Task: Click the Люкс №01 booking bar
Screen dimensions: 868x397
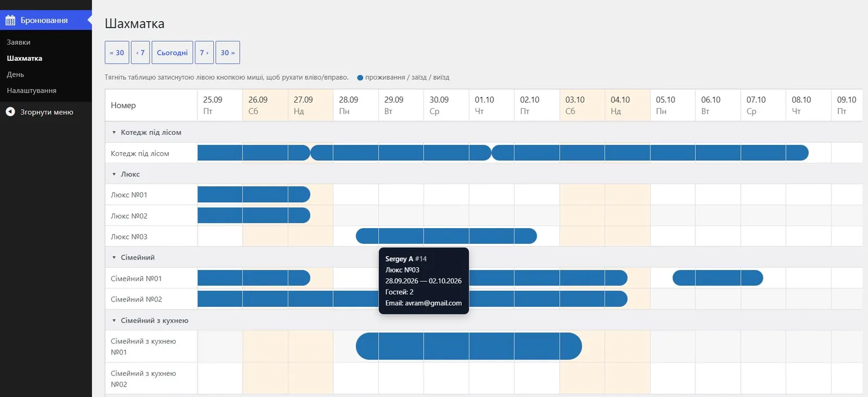Action: click(254, 194)
